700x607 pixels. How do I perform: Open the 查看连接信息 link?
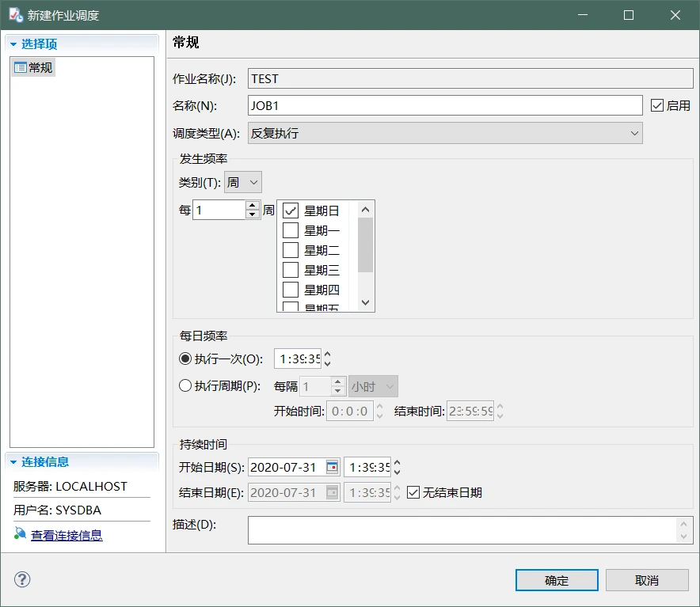pyautogui.click(x=67, y=535)
